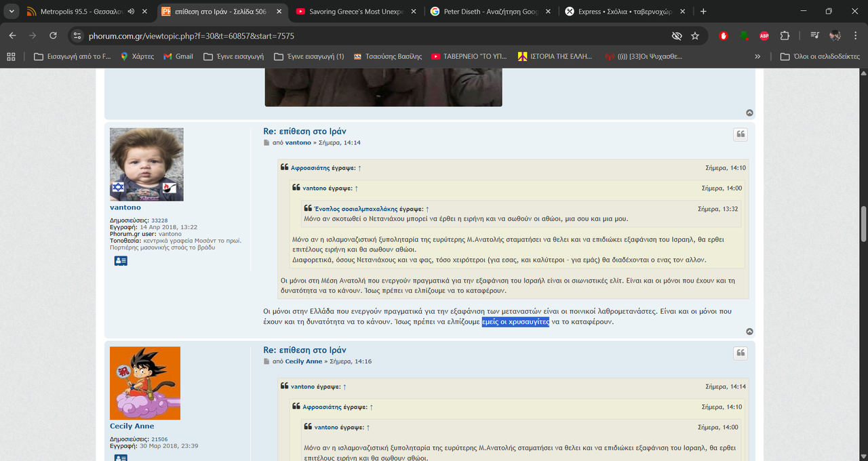Screen dimensions: 868x461
Task: Go to Αφροασιάτης quoted post arrow, 14:10 in vantono's post
Action: (x=359, y=168)
